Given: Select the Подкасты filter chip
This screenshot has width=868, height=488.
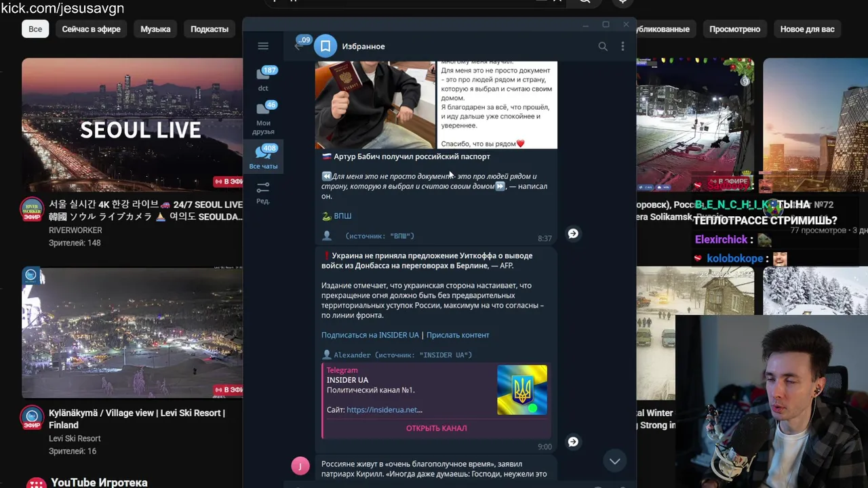Looking at the screenshot, I should click(x=210, y=29).
